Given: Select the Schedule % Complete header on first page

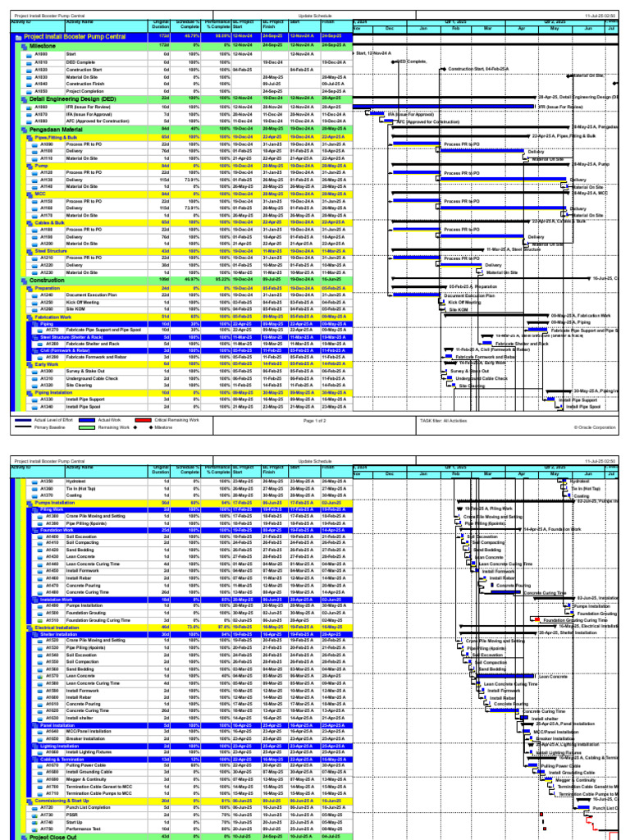Looking at the screenshot, I should [x=187, y=26].
